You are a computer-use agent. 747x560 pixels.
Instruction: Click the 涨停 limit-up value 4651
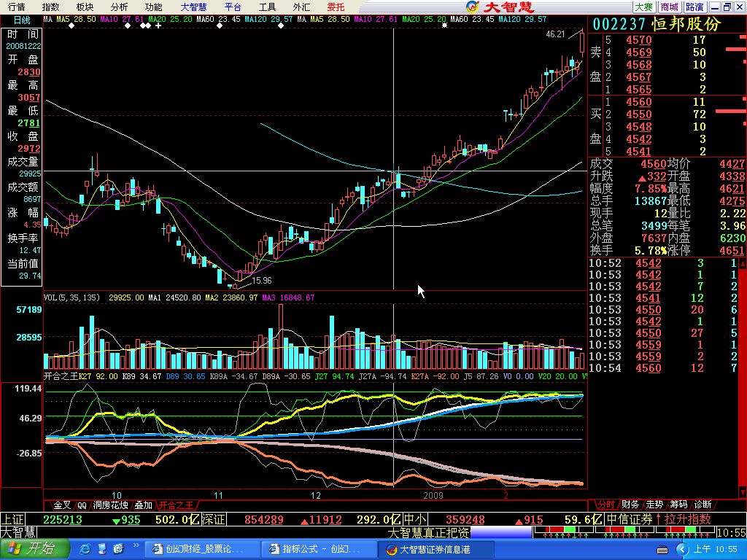point(732,251)
